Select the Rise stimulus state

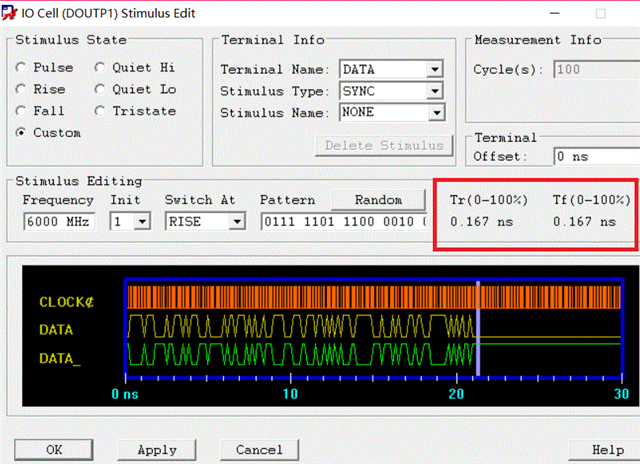click(22, 89)
